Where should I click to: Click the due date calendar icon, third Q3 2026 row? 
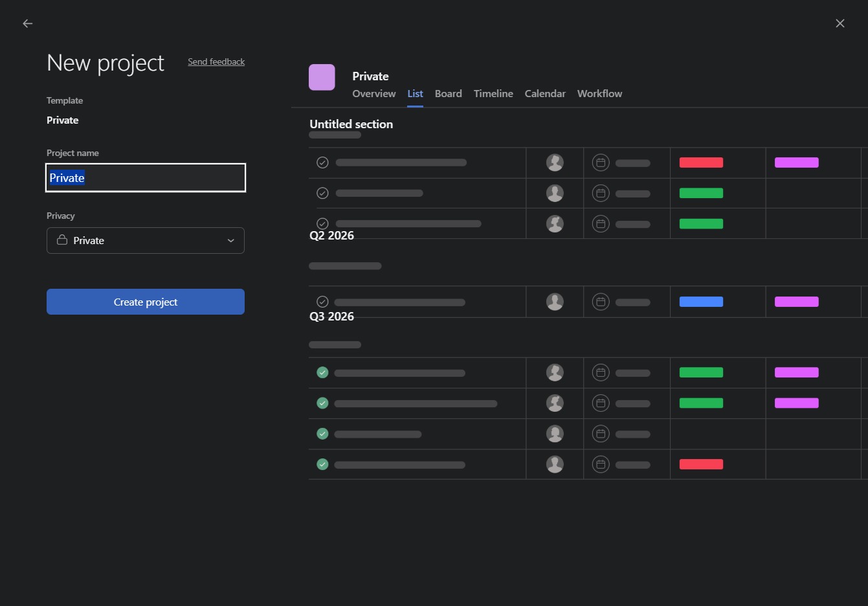pyautogui.click(x=601, y=434)
